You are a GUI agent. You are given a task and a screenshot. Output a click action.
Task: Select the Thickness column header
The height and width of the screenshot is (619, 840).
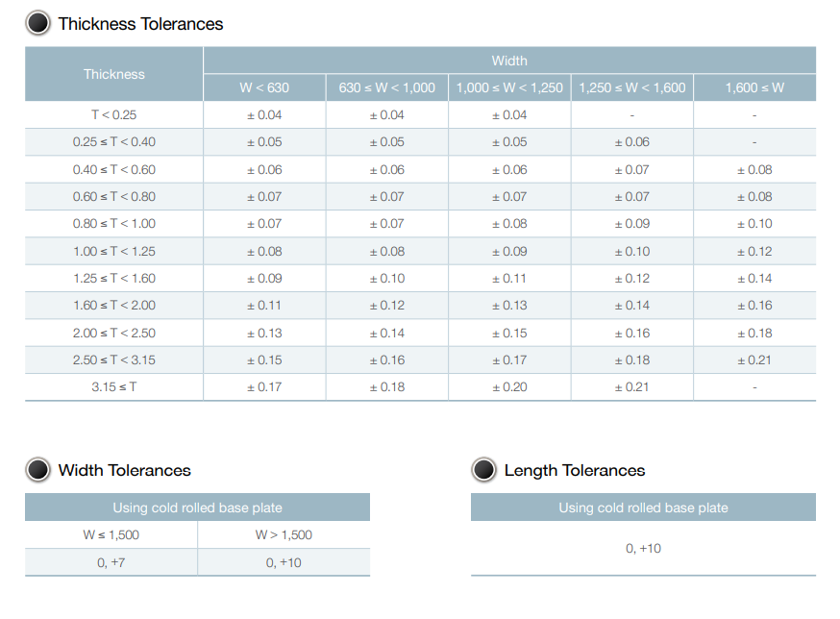click(114, 74)
